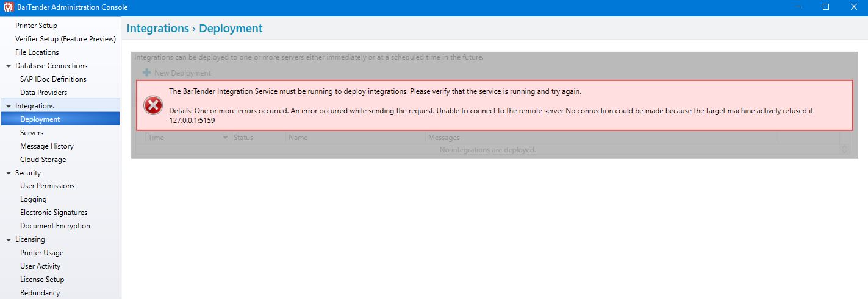Minimize the Administration Console window
The width and height of the screenshot is (868, 299).
click(798, 7)
